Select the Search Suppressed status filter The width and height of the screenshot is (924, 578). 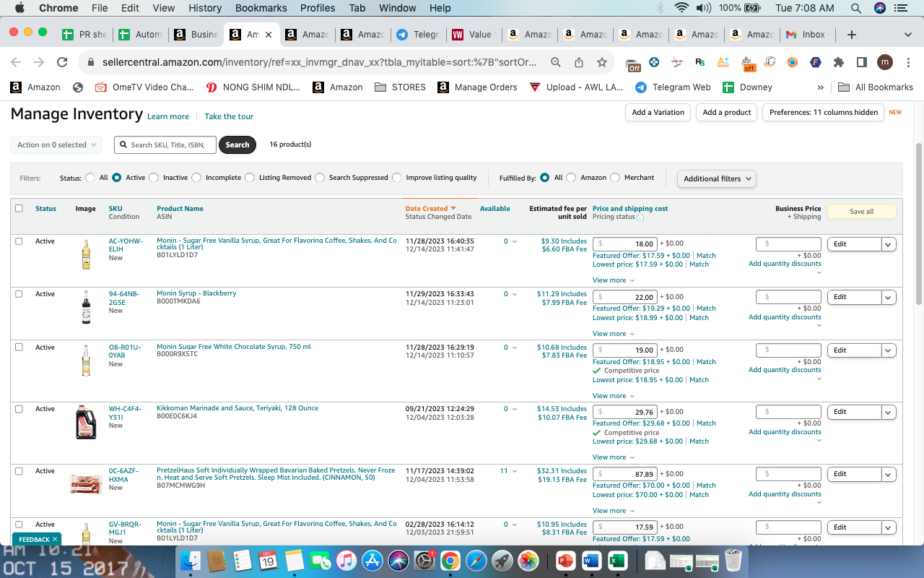pyautogui.click(x=320, y=178)
